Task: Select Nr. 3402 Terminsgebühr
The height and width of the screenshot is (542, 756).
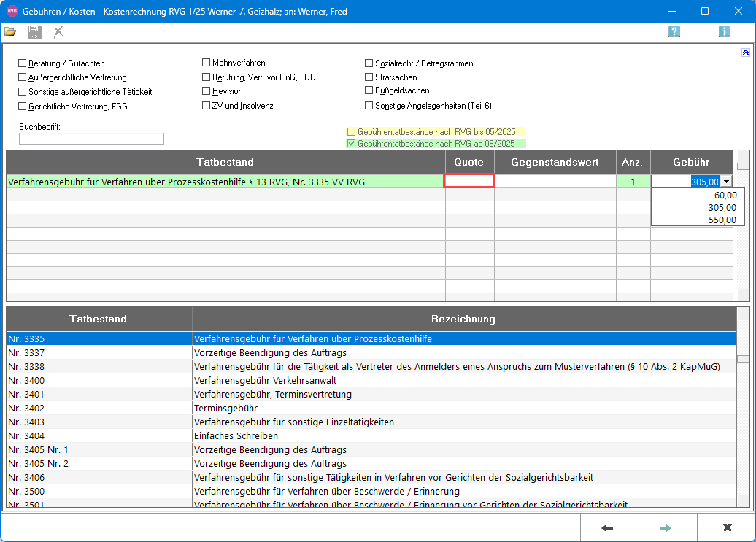Action: pyautogui.click(x=371, y=408)
